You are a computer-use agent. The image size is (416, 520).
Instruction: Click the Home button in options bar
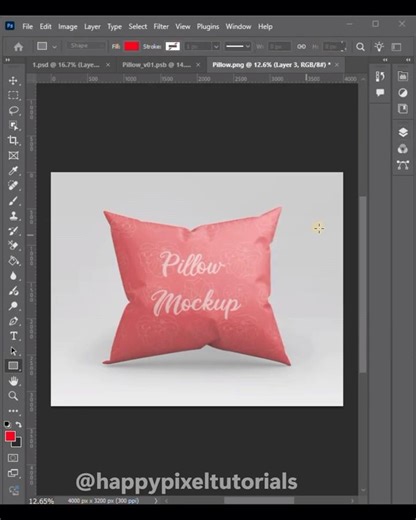(x=18, y=47)
